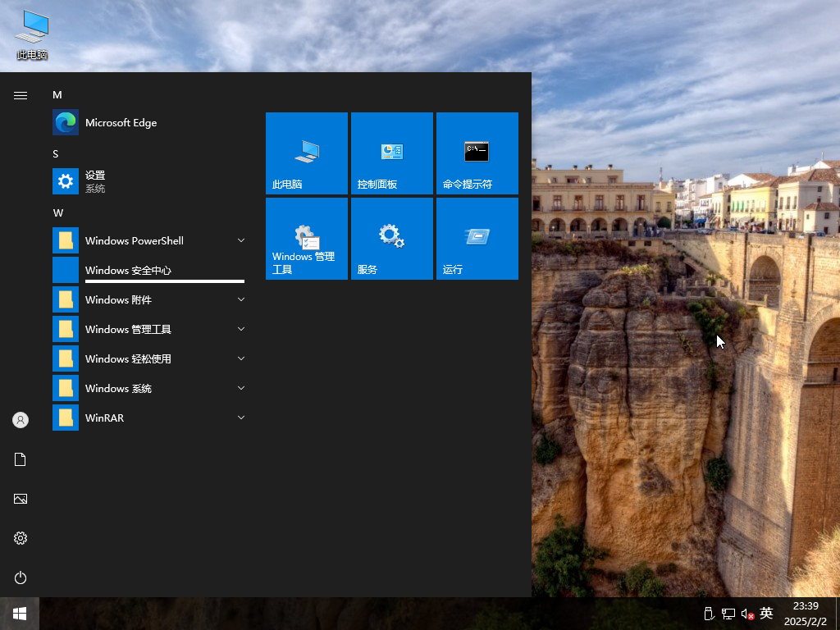Launch the 命令提示符 tile
Screen dimensions: 840x630
click(x=477, y=153)
